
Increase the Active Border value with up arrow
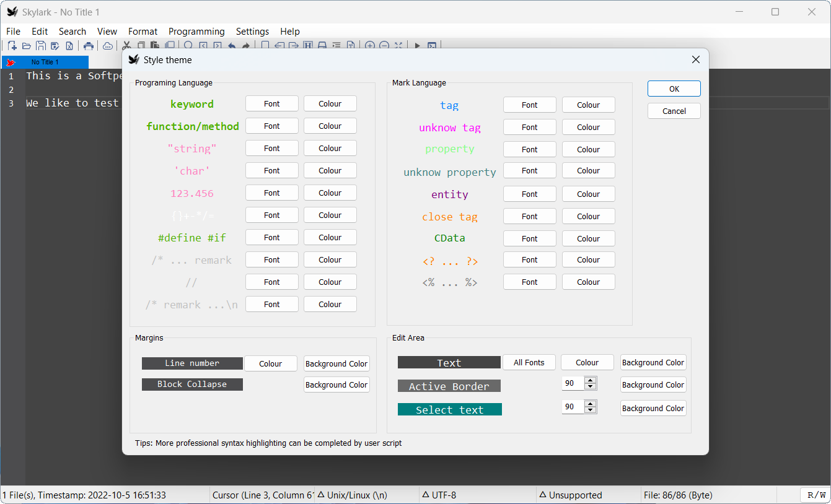(x=591, y=380)
